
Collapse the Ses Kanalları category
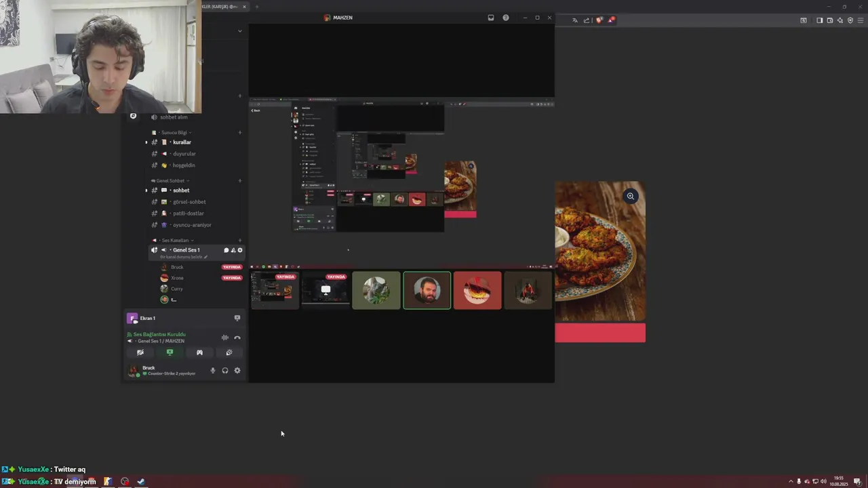point(174,241)
